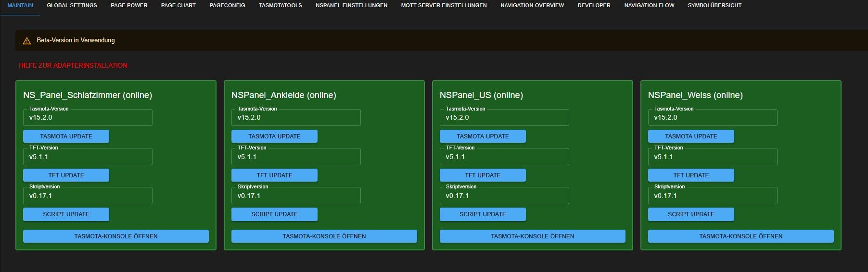Click Tasmota-Version field of NS_Panel_Schlafzimmer

pyautogui.click(x=88, y=117)
